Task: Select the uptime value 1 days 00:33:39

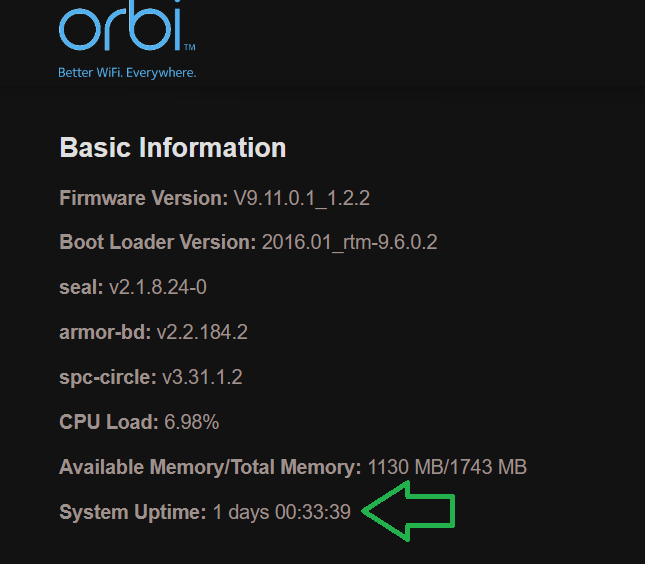Action: (x=282, y=512)
